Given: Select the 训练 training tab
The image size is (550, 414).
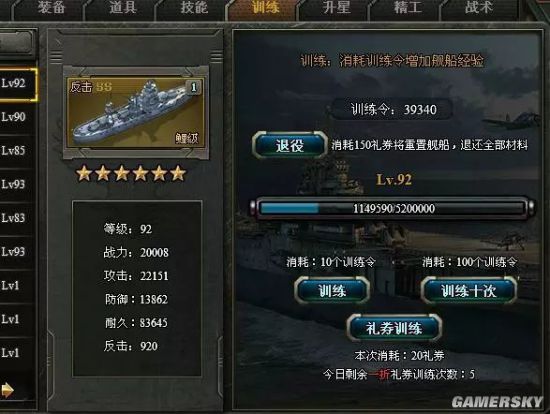Looking at the screenshot, I should pyautogui.click(x=265, y=8).
